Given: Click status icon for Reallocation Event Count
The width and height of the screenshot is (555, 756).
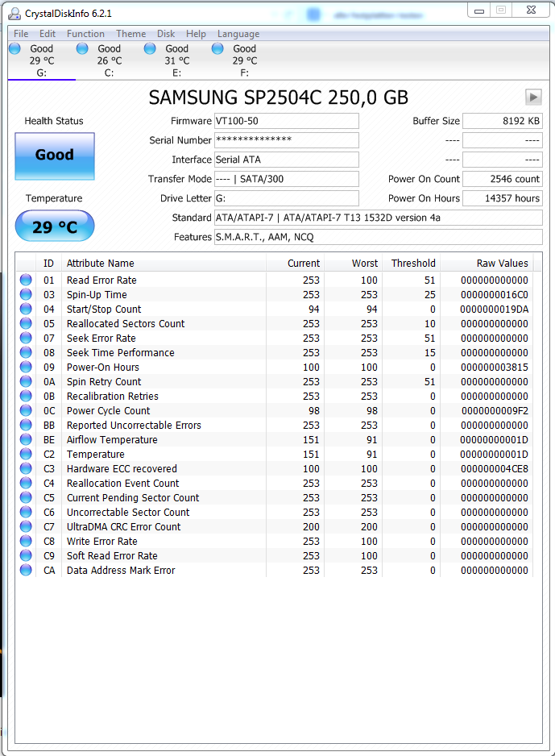Looking at the screenshot, I should 26,483.
